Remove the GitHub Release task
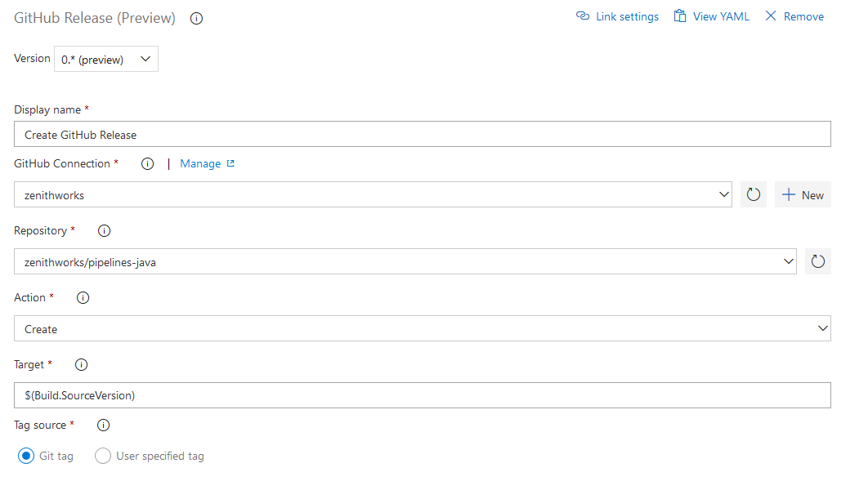The height and width of the screenshot is (481, 868). pyautogui.click(x=794, y=16)
